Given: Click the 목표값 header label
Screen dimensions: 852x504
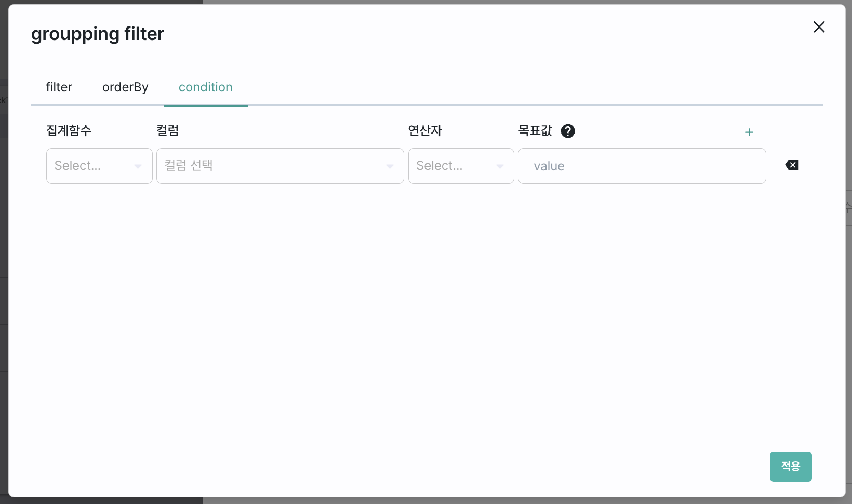Looking at the screenshot, I should tap(535, 130).
